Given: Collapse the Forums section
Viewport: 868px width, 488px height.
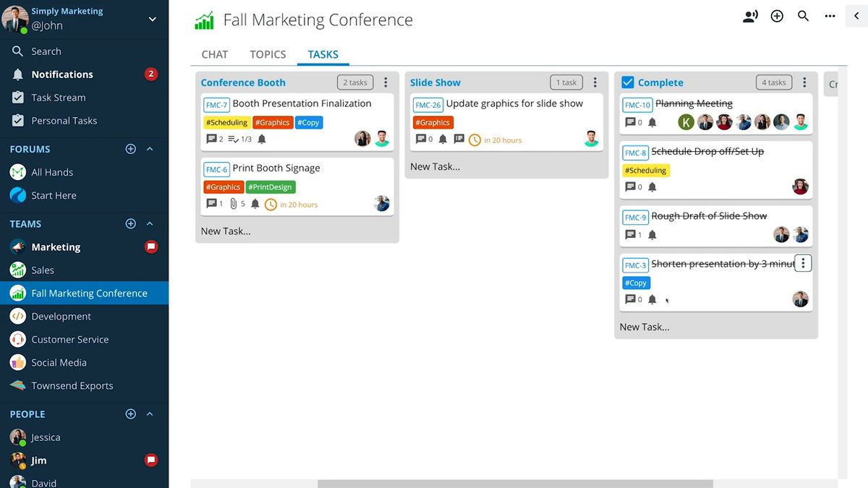Looking at the screenshot, I should click(150, 149).
